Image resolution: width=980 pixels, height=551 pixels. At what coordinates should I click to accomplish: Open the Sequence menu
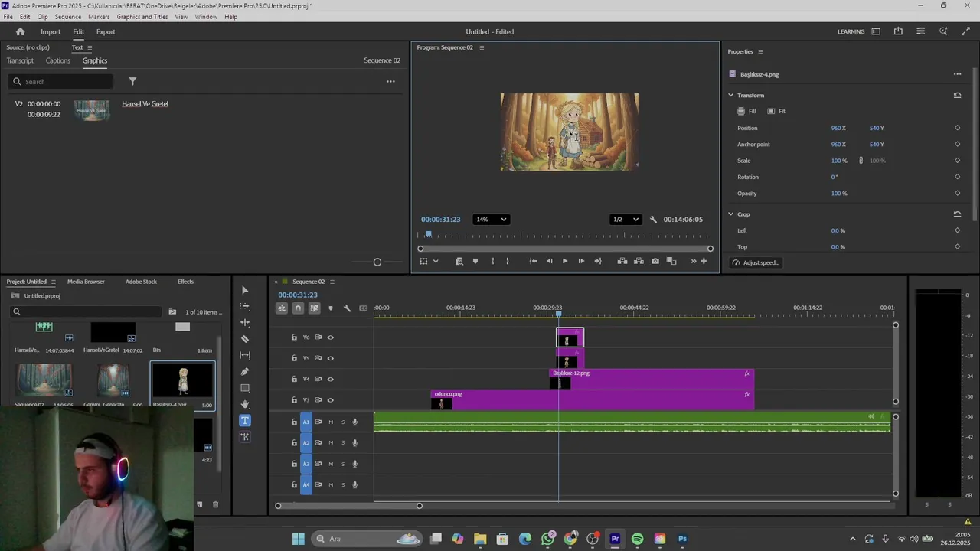point(68,17)
